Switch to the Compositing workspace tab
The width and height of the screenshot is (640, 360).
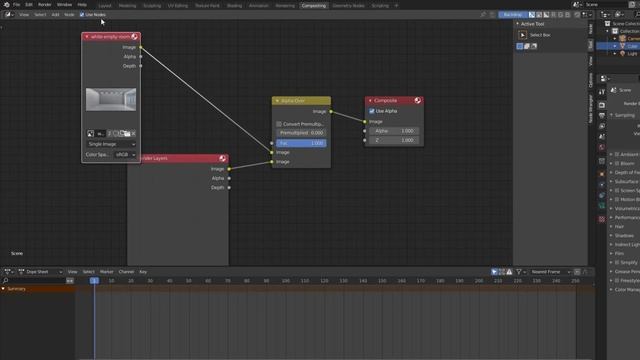[313, 6]
